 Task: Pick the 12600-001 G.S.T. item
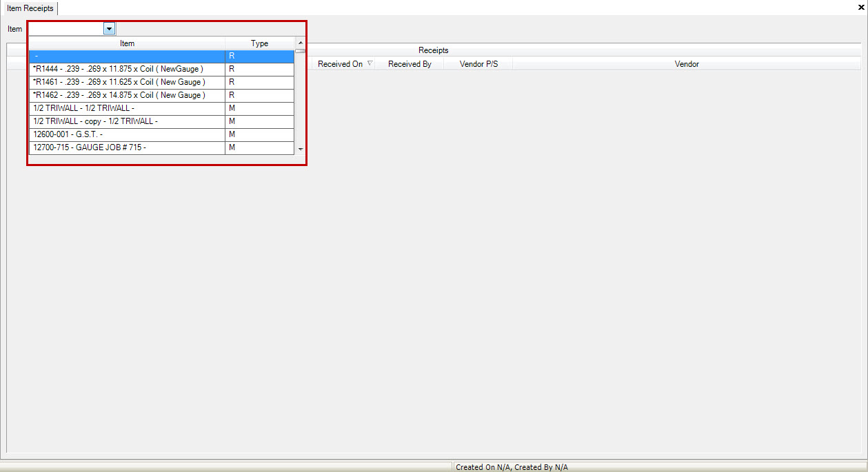pyautogui.click(x=127, y=134)
